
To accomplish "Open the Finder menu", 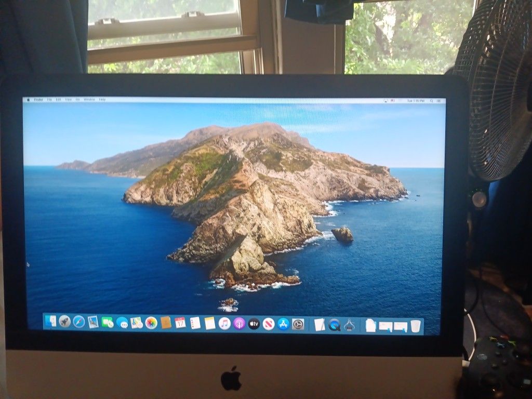I will [38, 100].
